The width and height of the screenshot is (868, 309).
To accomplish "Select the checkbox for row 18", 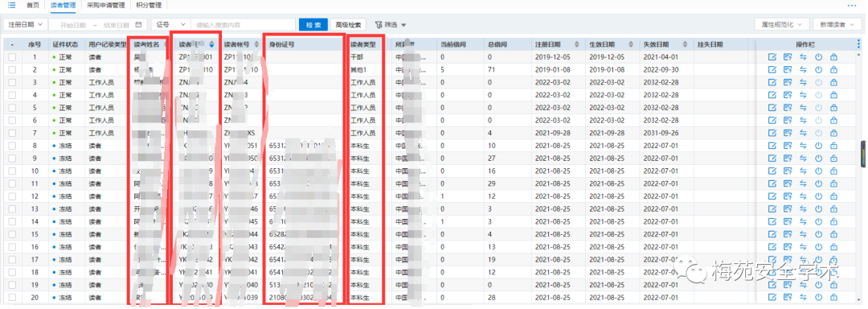I will [12, 272].
